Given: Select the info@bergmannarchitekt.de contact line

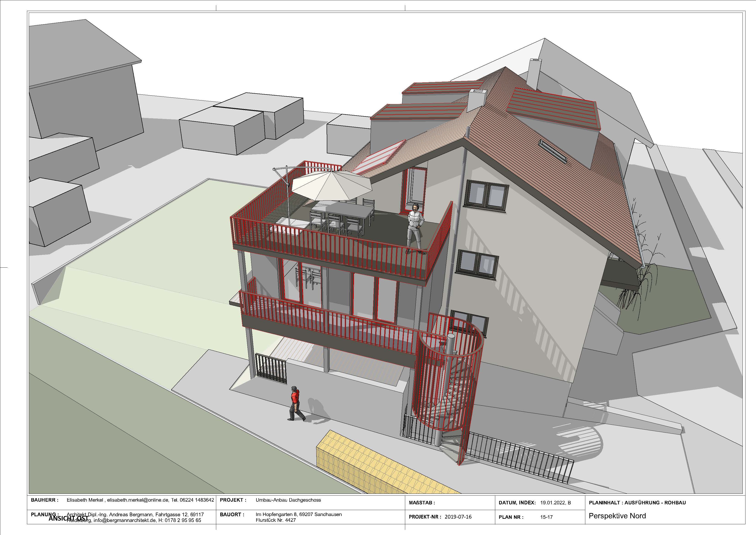Looking at the screenshot, I should (x=134, y=520).
